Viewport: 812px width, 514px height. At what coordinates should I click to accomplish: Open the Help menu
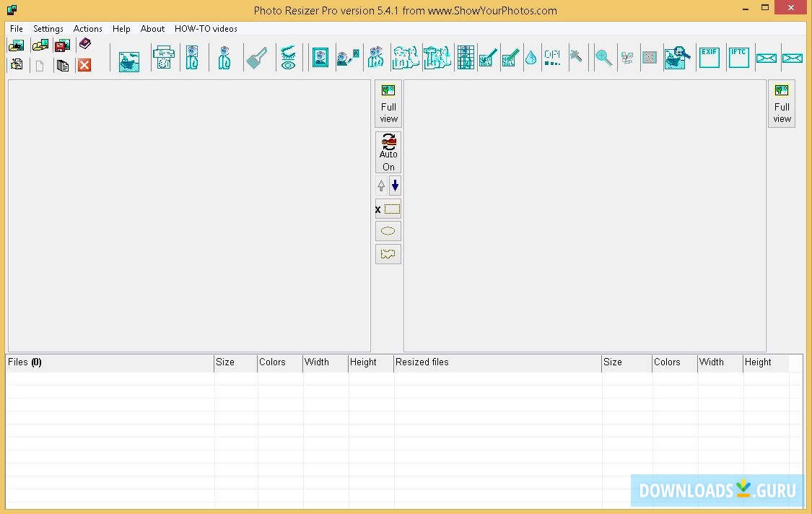click(x=121, y=28)
